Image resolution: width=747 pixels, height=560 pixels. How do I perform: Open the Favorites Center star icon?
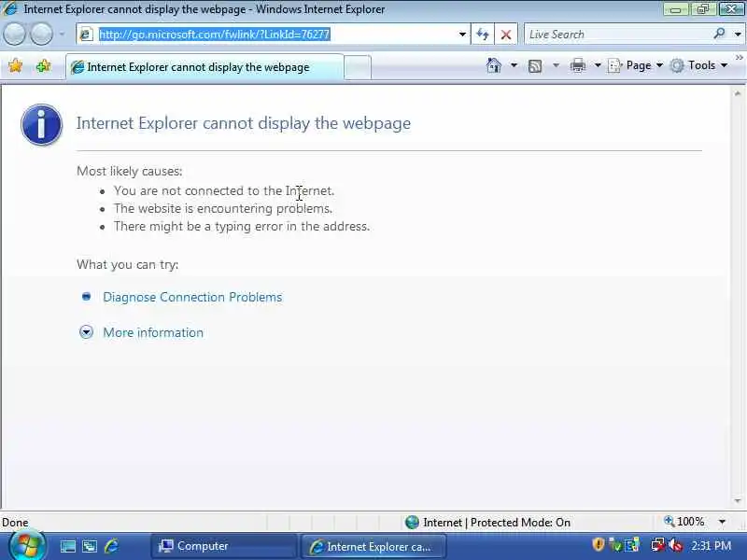(15, 65)
